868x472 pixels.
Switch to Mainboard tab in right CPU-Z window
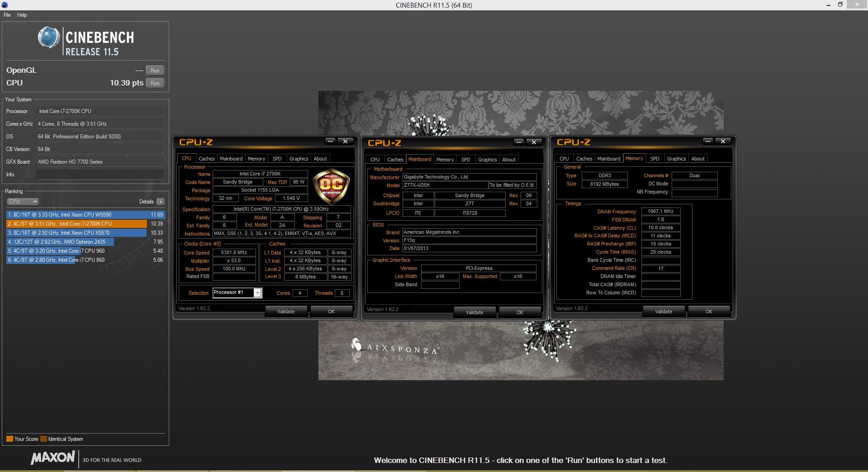(x=609, y=159)
